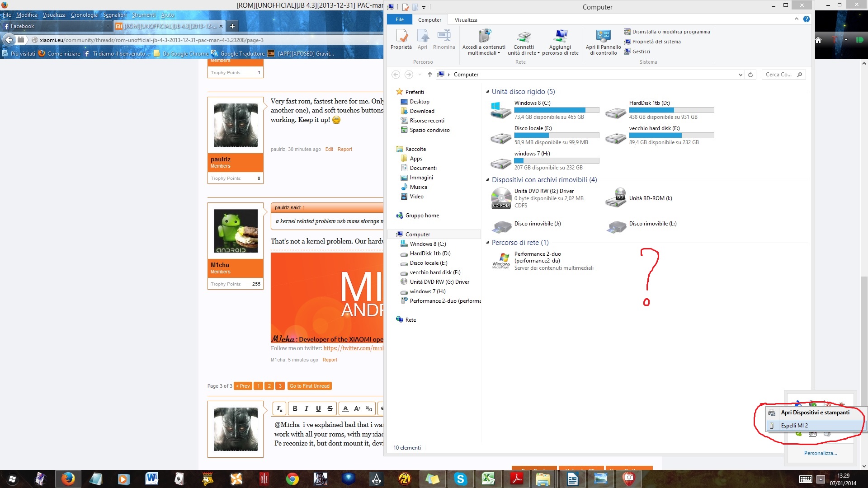Click the Proprietà ribbon icon
This screenshot has width=868, height=488.
pyautogui.click(x=401, y=39)
